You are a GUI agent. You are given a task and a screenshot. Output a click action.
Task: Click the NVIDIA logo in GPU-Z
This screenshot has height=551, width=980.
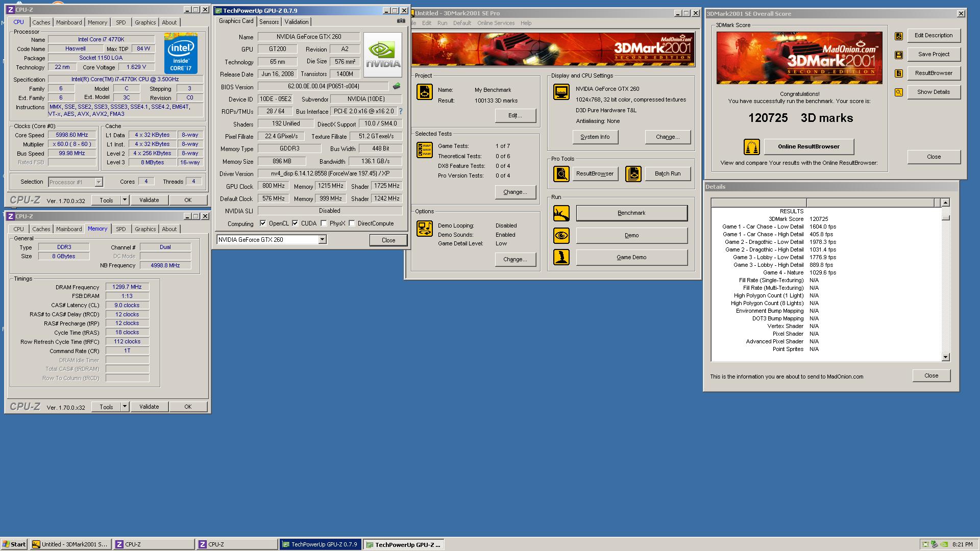point(383,55)
